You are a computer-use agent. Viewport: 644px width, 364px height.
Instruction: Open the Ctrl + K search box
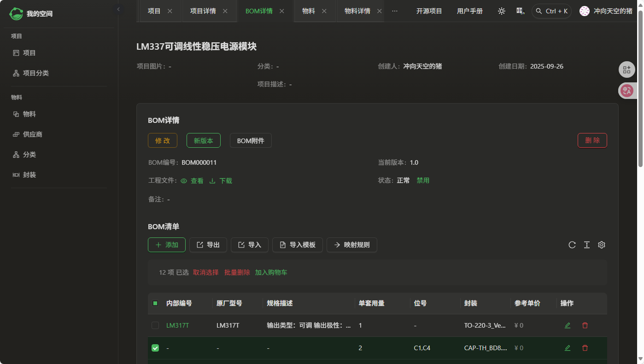click(x=551, y=11)
